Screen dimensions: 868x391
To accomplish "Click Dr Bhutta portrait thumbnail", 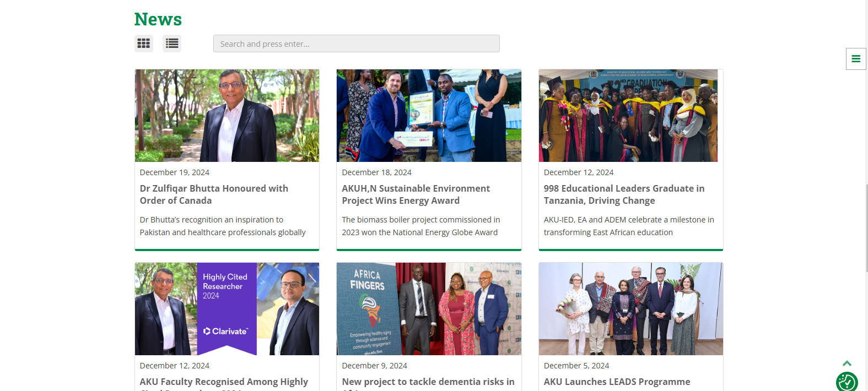I will click(x=227, y=116).
